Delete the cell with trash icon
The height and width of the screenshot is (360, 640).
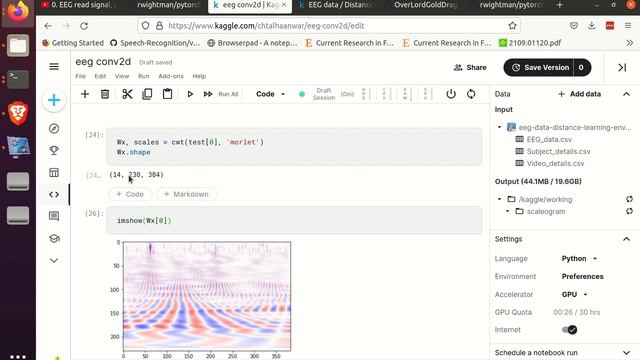pos(105,94)
